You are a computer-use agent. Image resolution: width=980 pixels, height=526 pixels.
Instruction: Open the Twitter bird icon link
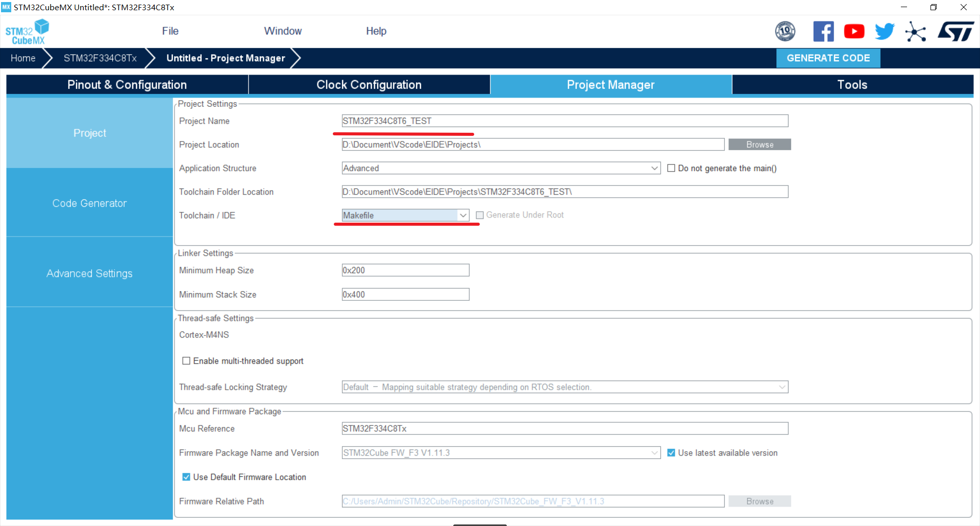(x=885, y=31)
